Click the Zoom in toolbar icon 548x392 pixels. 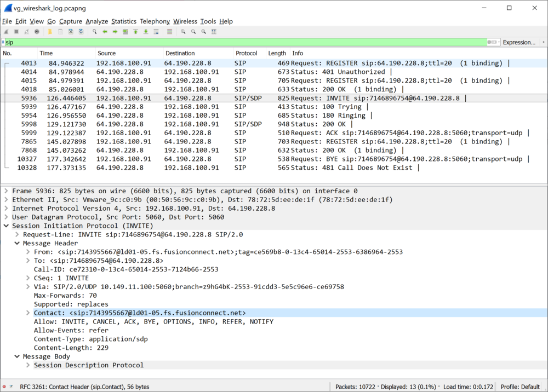tap(183, 32)
